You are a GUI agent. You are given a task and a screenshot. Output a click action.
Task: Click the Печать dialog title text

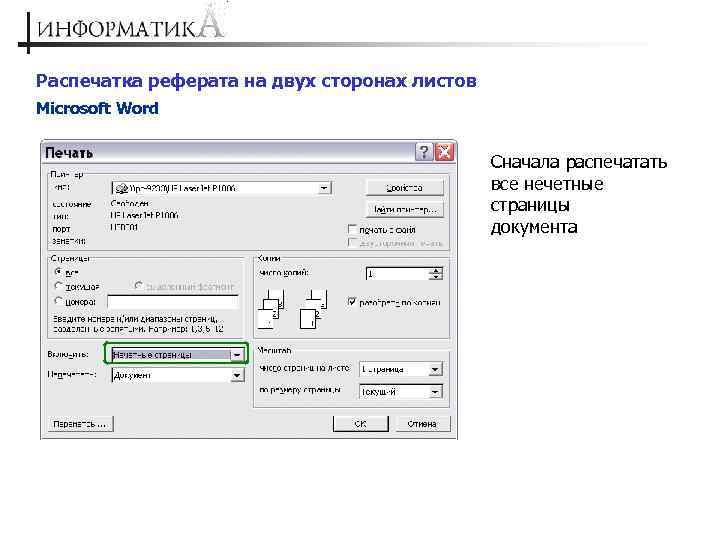click(x=69, y=153)
